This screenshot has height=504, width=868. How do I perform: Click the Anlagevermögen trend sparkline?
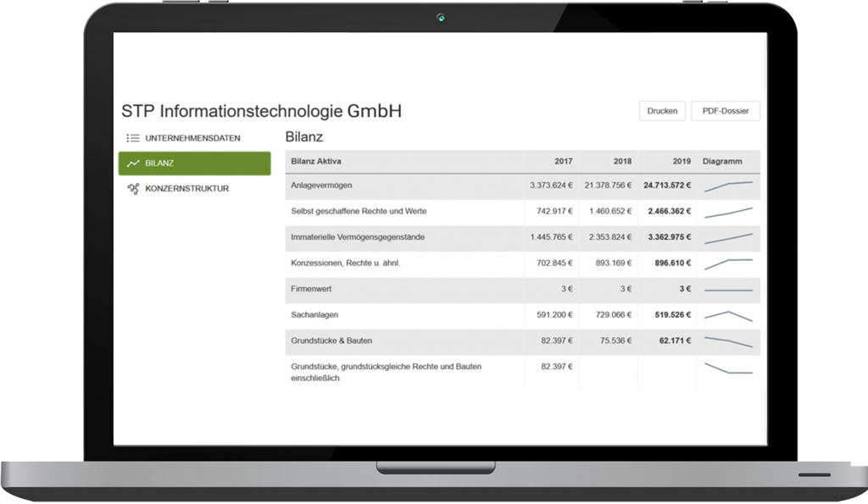728,186
